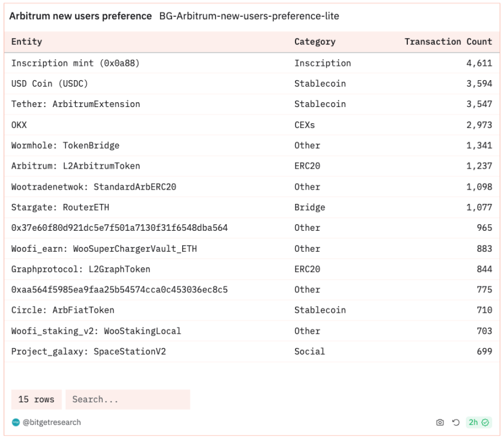Sort by the Category column header

pos(315,42)
